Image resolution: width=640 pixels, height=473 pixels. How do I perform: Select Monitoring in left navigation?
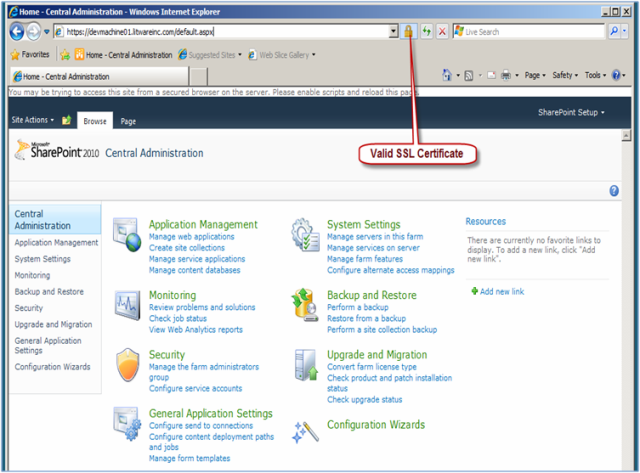(32, 275)
